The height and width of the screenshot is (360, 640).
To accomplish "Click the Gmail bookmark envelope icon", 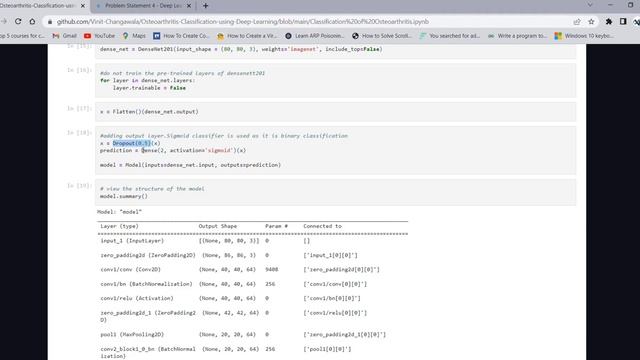I will 56,36.
